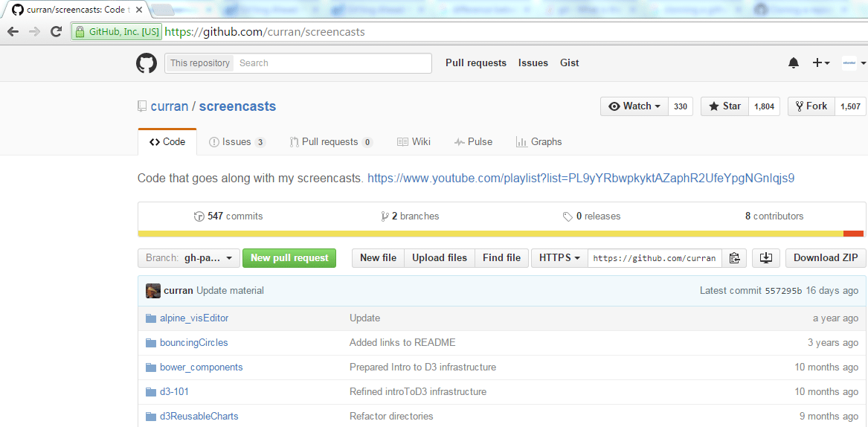Click the clone URL text field
The image size is (868, 427).
[655, 258]
